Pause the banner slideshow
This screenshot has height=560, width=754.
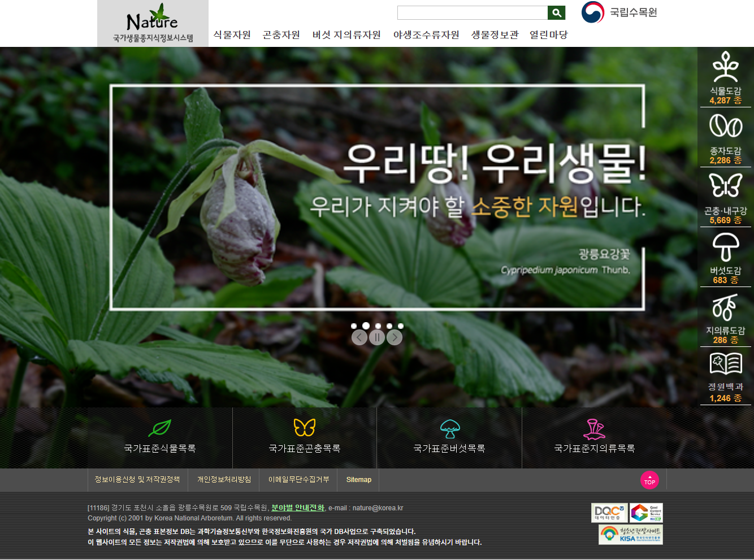377,337
